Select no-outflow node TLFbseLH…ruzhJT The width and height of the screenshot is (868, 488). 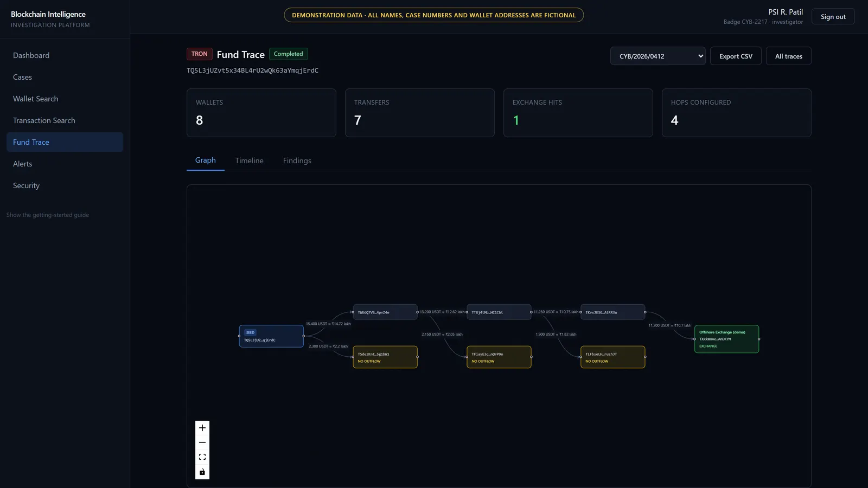(613, 357)
